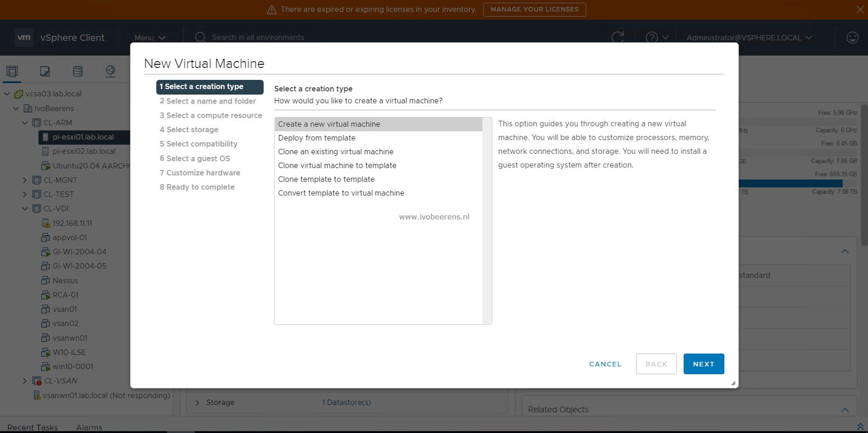Click the search magnifier icon

[200, 37]
